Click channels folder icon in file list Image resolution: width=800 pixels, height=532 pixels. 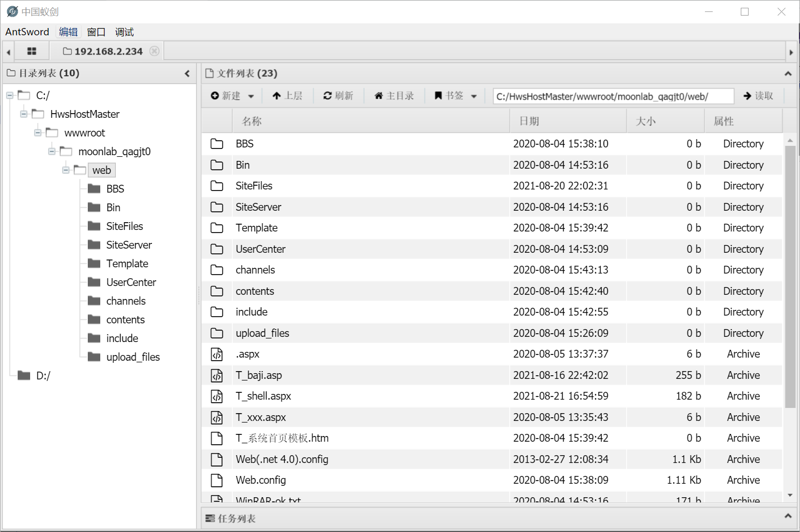coord(217,270)
